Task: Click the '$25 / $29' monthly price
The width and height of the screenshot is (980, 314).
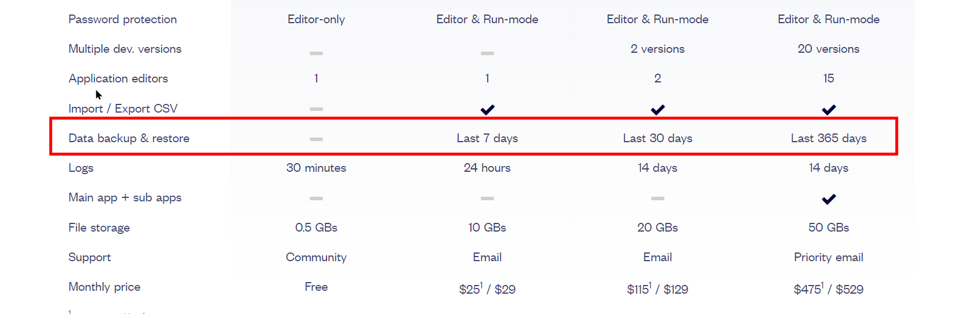Action: click(x=487, y=288)
